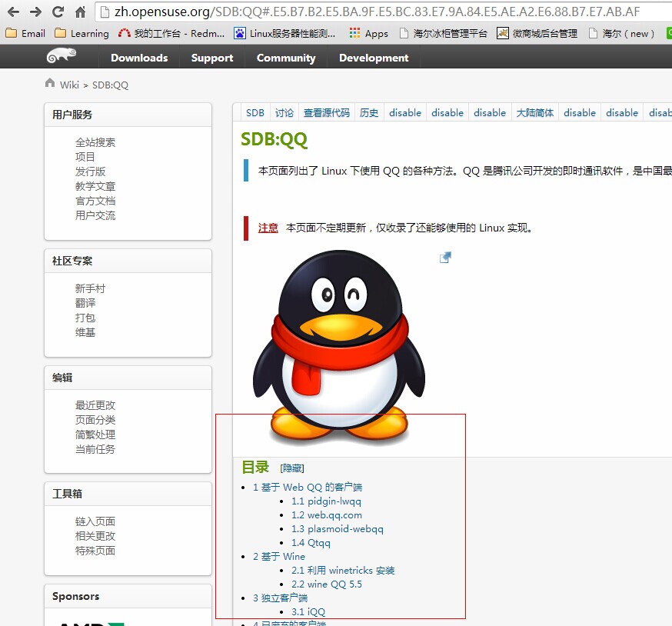
Task: Open the 当前任务 link
Action: (x=95, y=449)
